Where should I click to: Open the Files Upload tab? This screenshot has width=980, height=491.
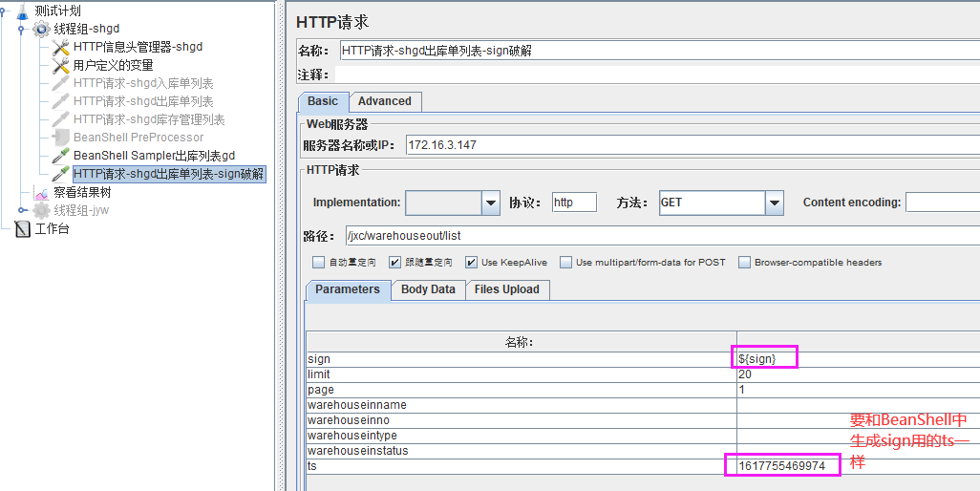507,289
